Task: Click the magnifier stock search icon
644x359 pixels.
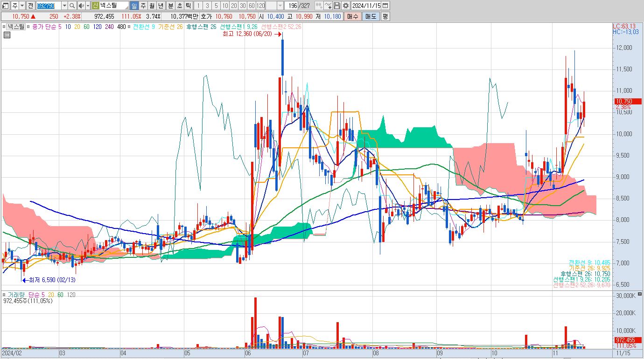Action: [x=72, y=6]
